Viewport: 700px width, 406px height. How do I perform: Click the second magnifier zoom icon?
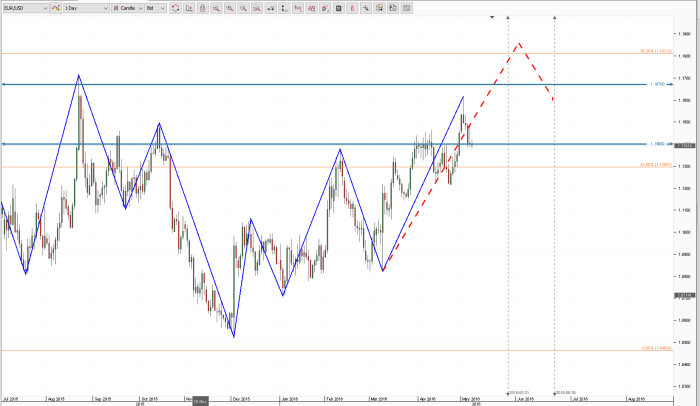(231, 7)
